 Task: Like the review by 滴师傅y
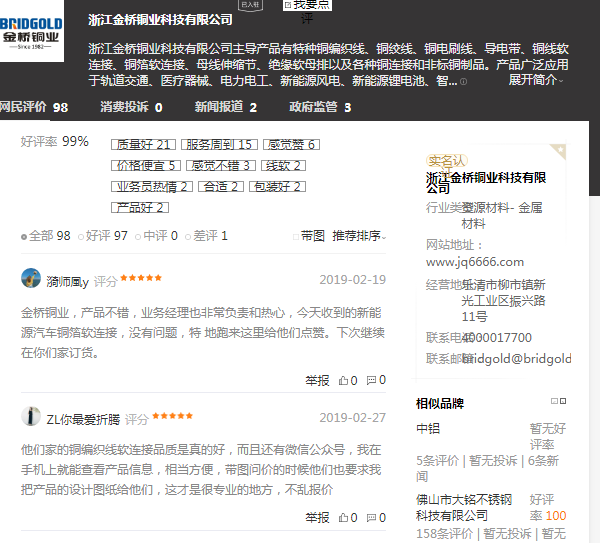(x=347, y=380)
